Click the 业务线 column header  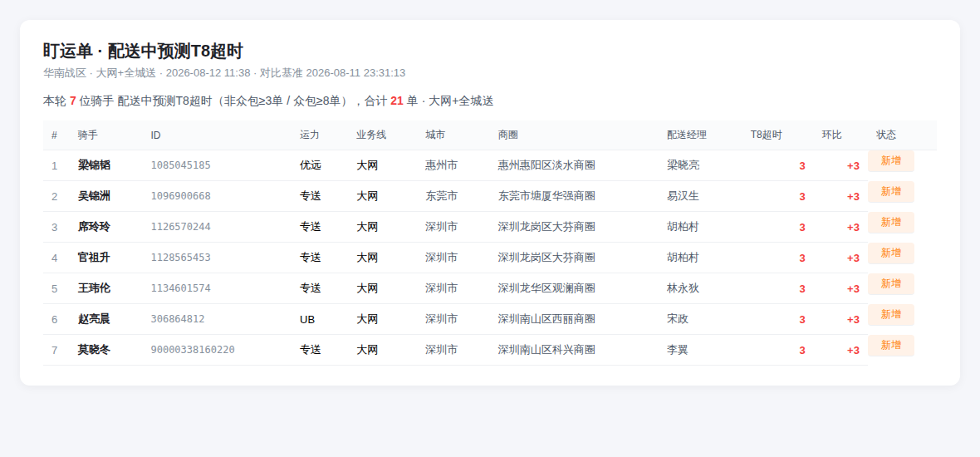371,135
